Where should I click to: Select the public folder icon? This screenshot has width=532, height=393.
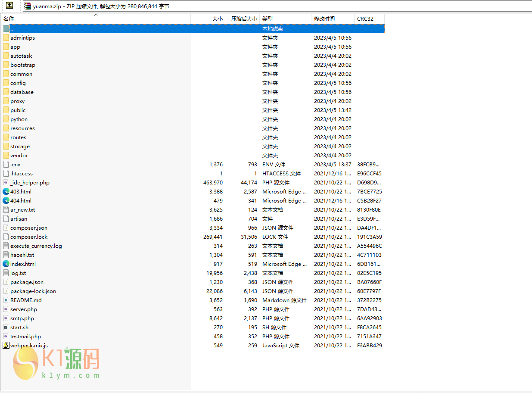click(x=6, y=110)
